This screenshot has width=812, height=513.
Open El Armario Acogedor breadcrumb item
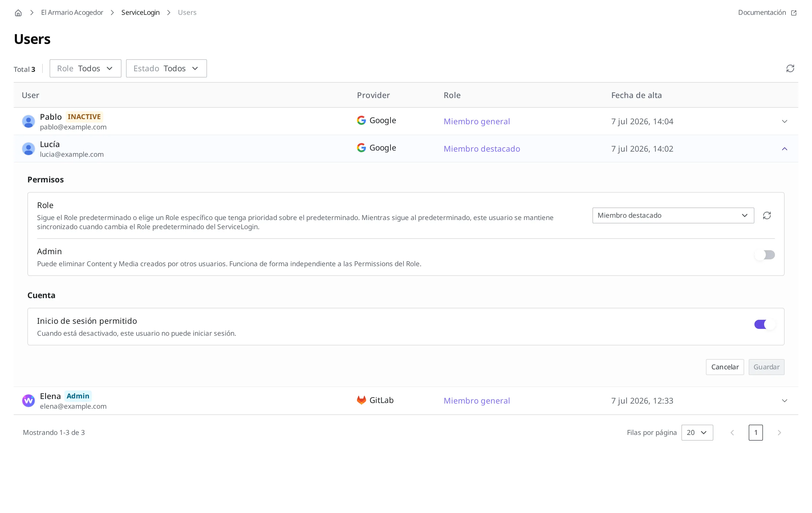(72, 13)
